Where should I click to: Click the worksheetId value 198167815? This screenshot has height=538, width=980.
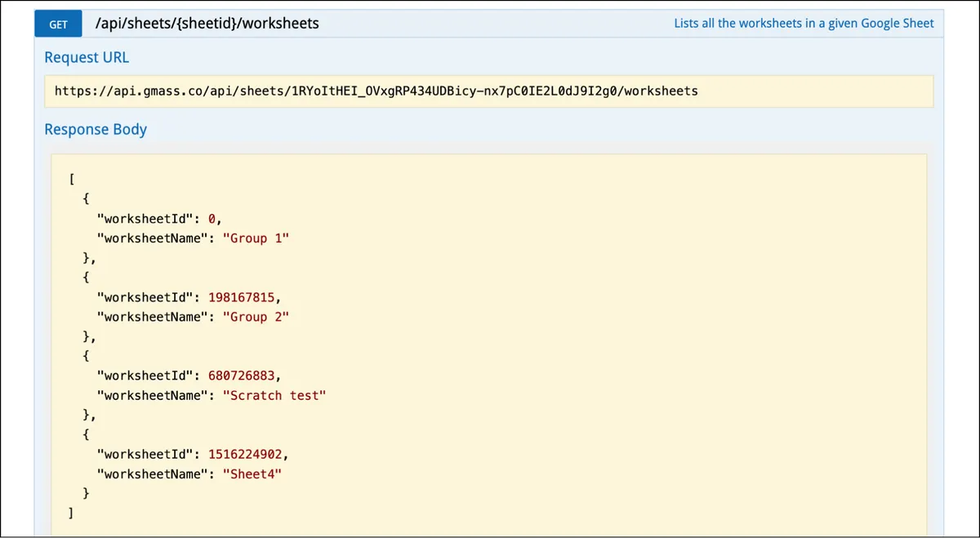[243, 297]
